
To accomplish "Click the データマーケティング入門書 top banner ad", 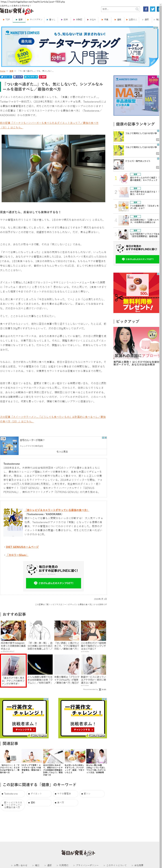I will tap(80, 47).
